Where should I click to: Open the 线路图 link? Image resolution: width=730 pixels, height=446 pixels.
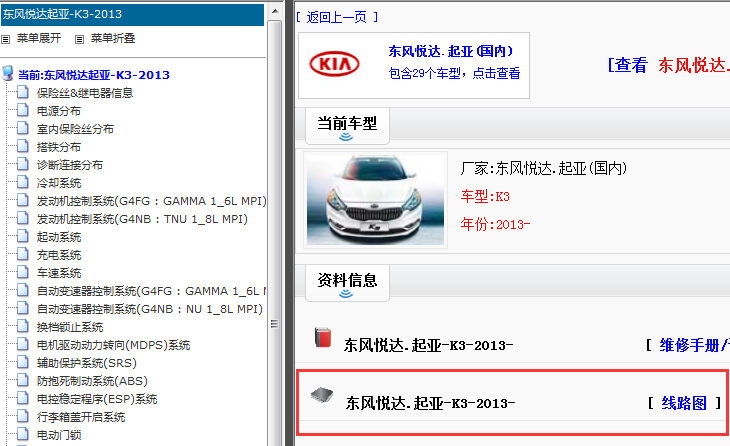click(x=684, y=403)
